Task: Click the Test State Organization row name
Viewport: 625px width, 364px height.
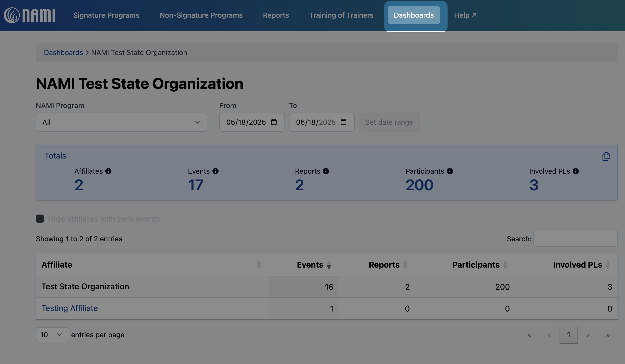Action: pyautogui.click(x=85, y=287)
